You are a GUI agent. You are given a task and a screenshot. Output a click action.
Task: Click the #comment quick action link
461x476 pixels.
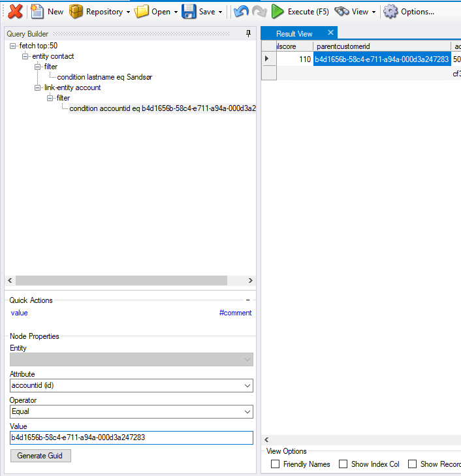click(235, 313)
